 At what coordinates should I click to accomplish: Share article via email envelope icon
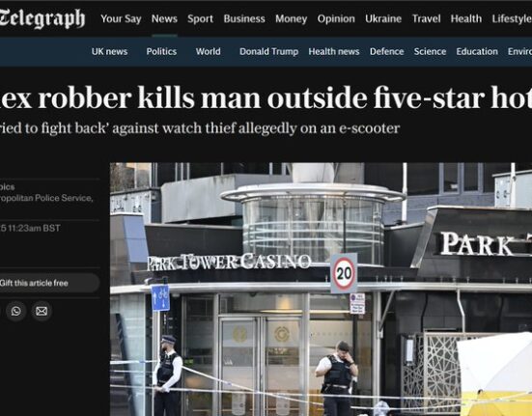42,311
